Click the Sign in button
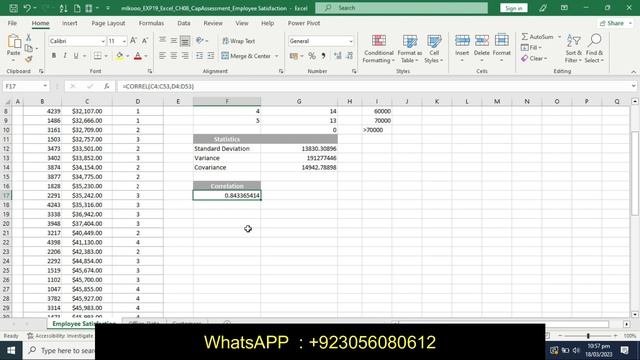The image size is (640, 360). point(513,8)
